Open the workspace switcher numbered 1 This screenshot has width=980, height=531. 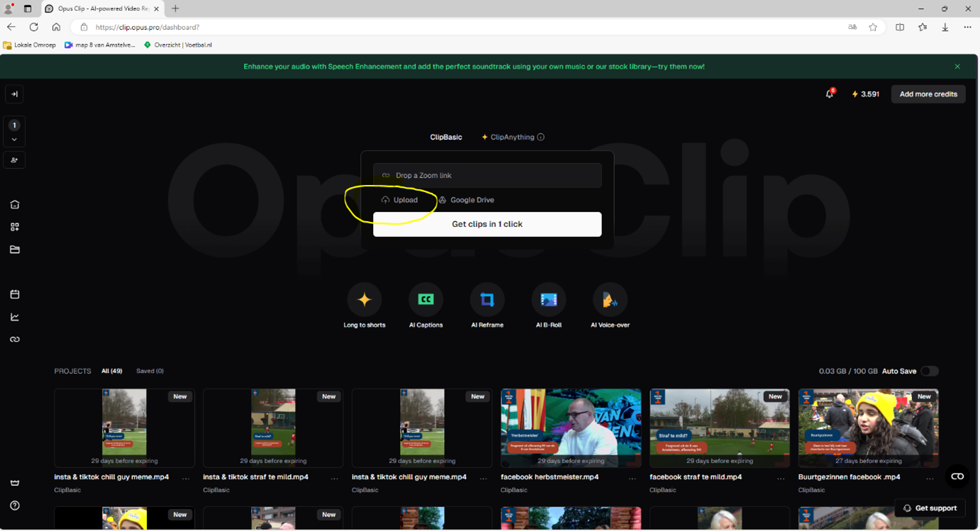[x=14, y=132]
